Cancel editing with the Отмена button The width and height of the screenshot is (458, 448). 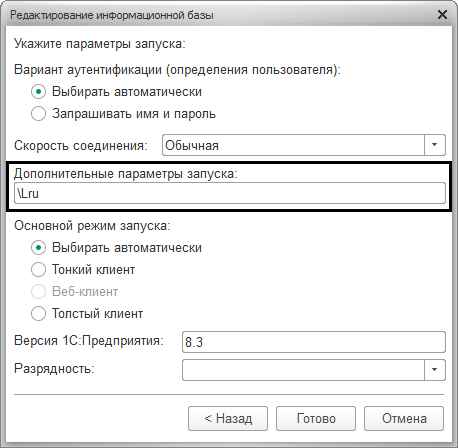tap(404, 418)
